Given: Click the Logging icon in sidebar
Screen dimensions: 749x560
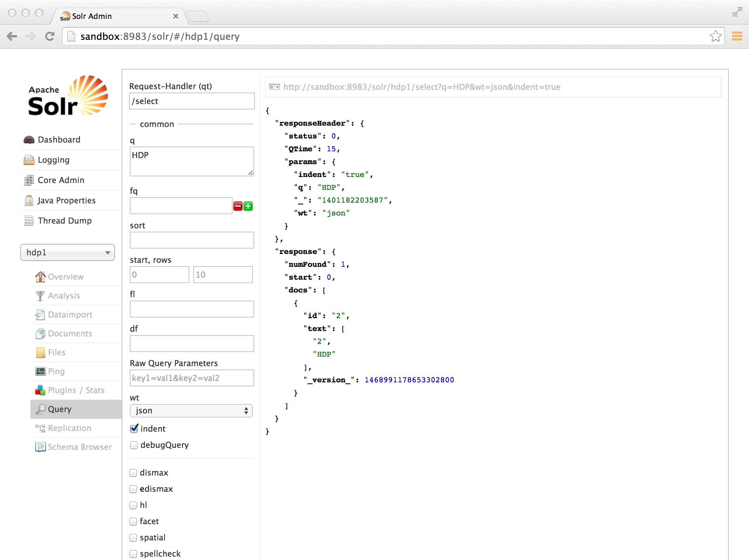Looking at the screenshot, I should point(29,160).
